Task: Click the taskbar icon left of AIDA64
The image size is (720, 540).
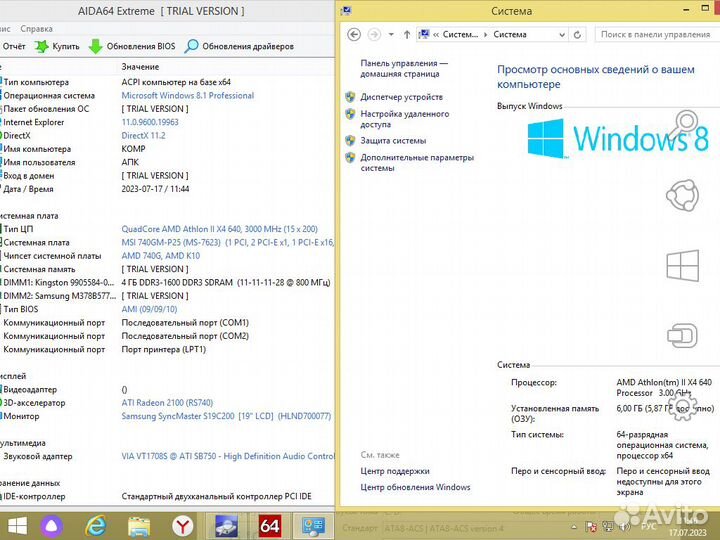Action: (x=225, y=526)
